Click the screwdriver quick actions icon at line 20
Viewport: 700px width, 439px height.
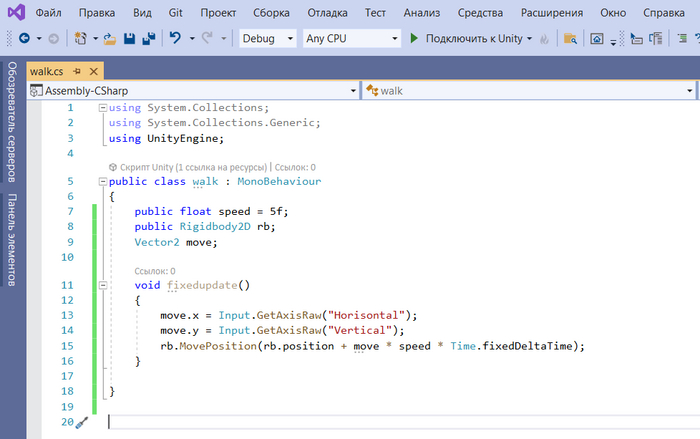pyautogui.click(x=82, y=422)
